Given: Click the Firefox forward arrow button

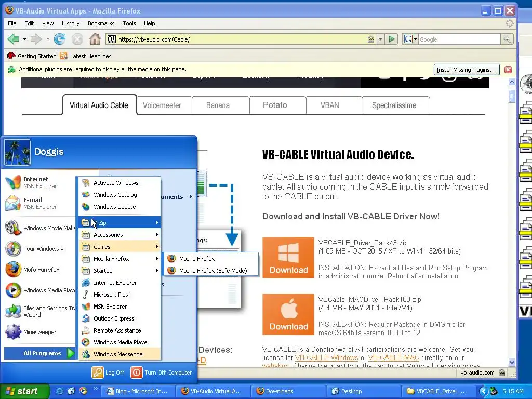Looking at the screenshot, I should point(36,39).
